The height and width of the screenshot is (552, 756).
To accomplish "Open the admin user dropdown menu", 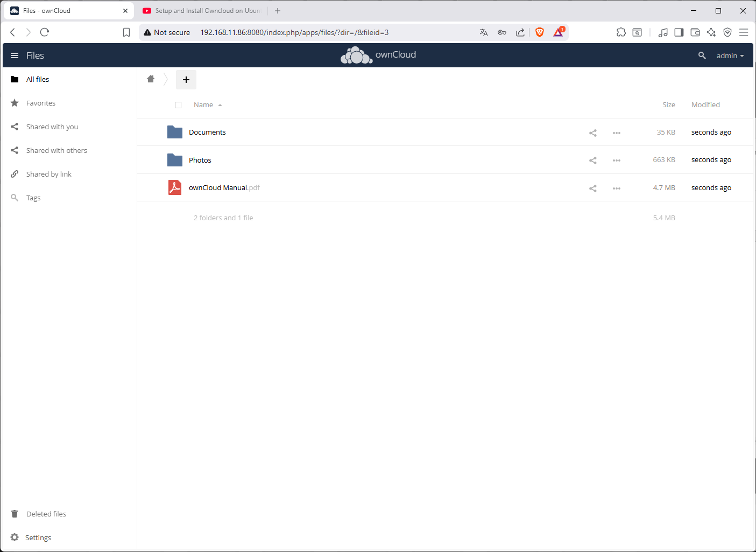I will tap(730, 55).
